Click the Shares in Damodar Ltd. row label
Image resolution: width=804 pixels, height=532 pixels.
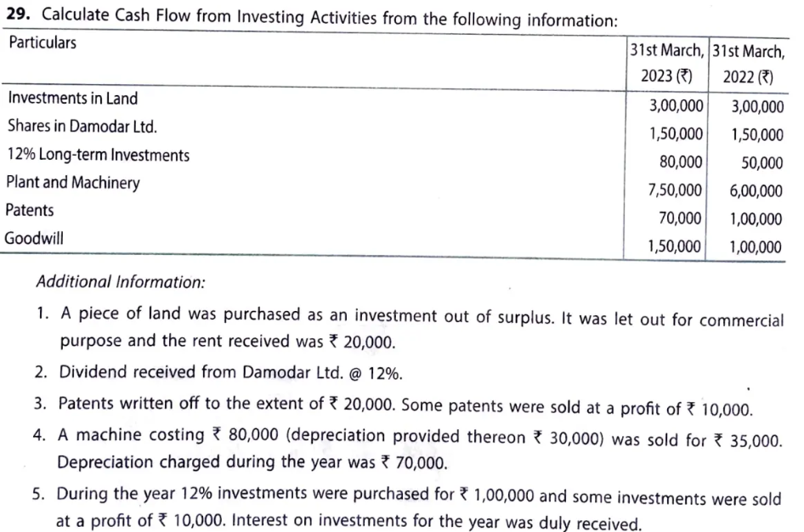(82, 127)
